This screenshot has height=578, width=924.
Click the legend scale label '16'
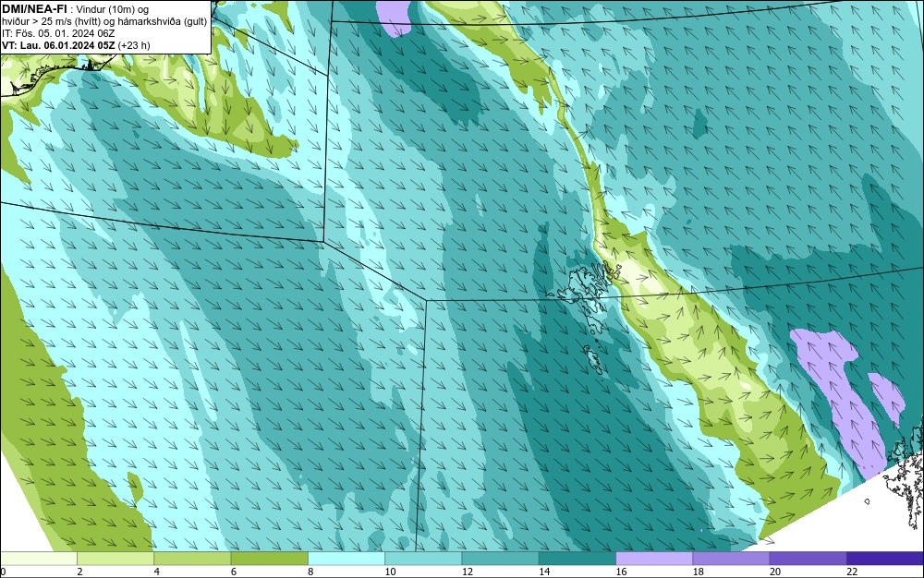621,572
